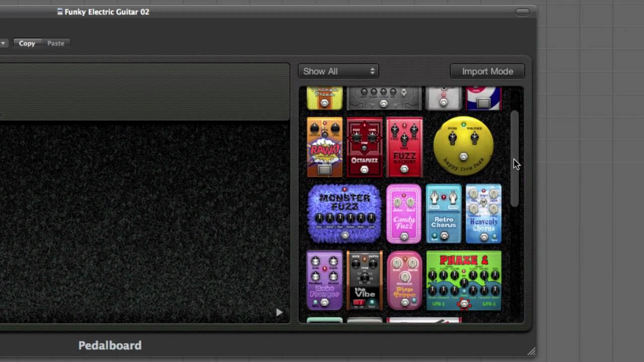Click the pedal browser vertical scrollbar

(515, 158)
